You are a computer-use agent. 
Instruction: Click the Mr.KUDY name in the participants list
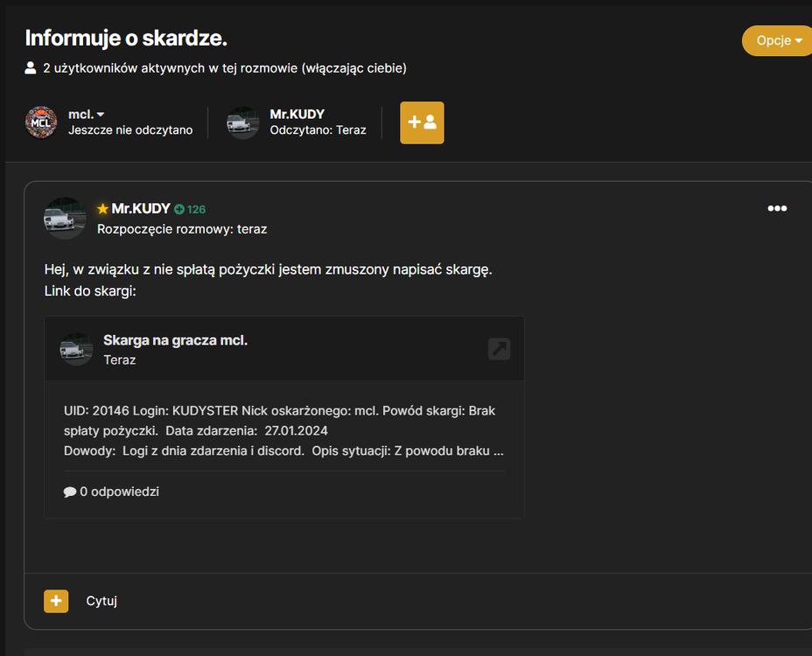297,114
